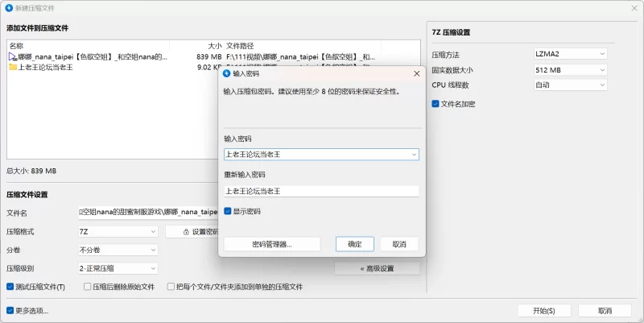Open 密码管理器 button
Image resolution: width=644 pixels, height=323 pixels.
click(x=271, y=244)
